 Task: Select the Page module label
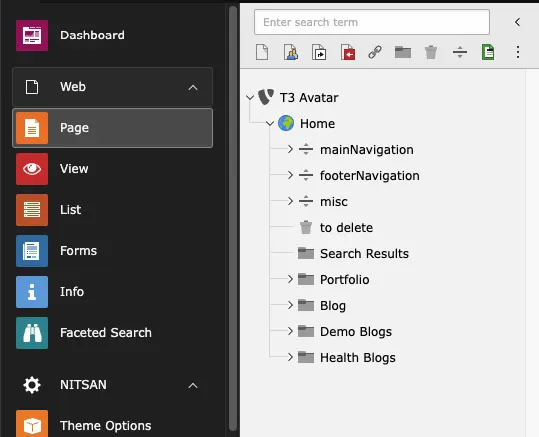tap(74, 128)
